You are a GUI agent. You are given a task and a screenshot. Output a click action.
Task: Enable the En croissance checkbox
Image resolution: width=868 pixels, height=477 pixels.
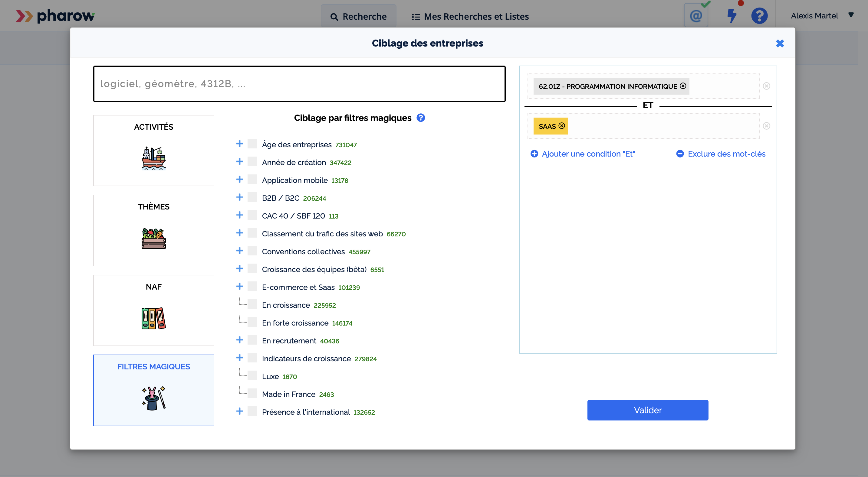pyautogui.click(x=252, y=305)
